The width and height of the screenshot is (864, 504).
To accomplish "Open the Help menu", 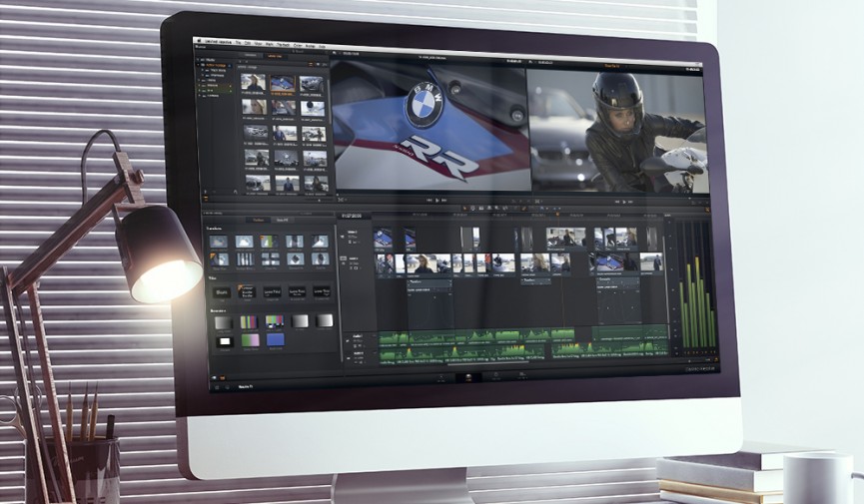I will pyautogui.click(x=323, y=46).
